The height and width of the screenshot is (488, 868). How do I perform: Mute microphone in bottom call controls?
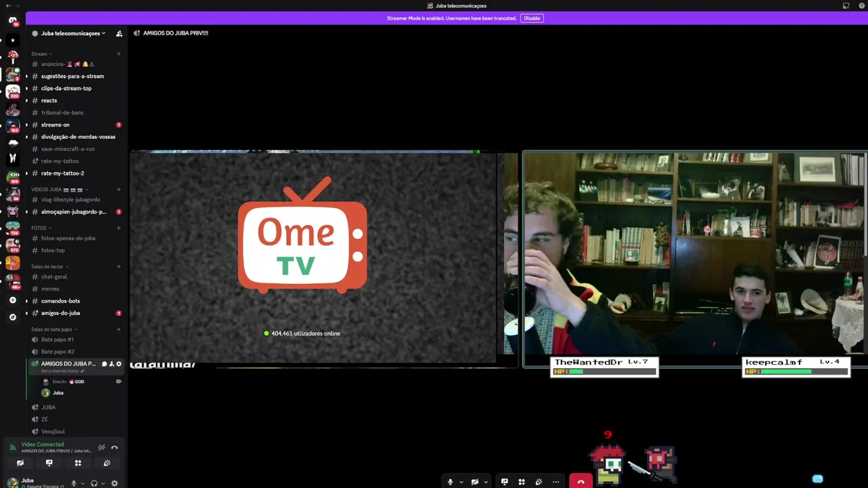[450, 482]
